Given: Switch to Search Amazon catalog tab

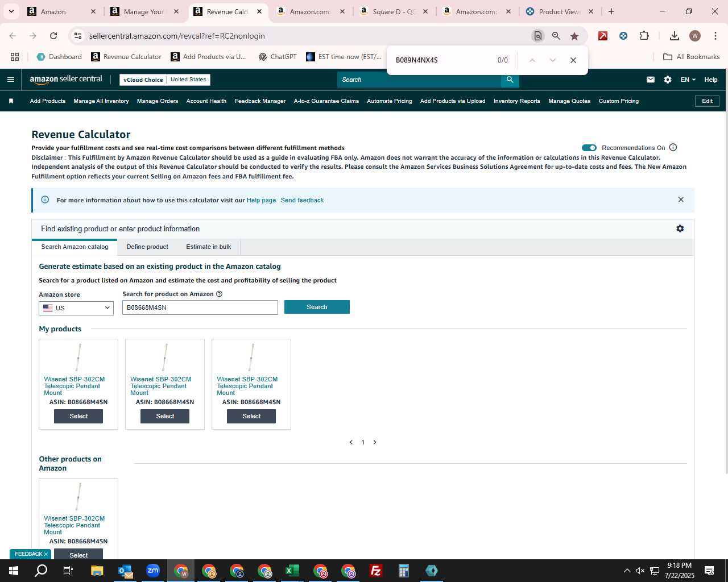Looking at the screenshot, I should (x=75, y=247).
